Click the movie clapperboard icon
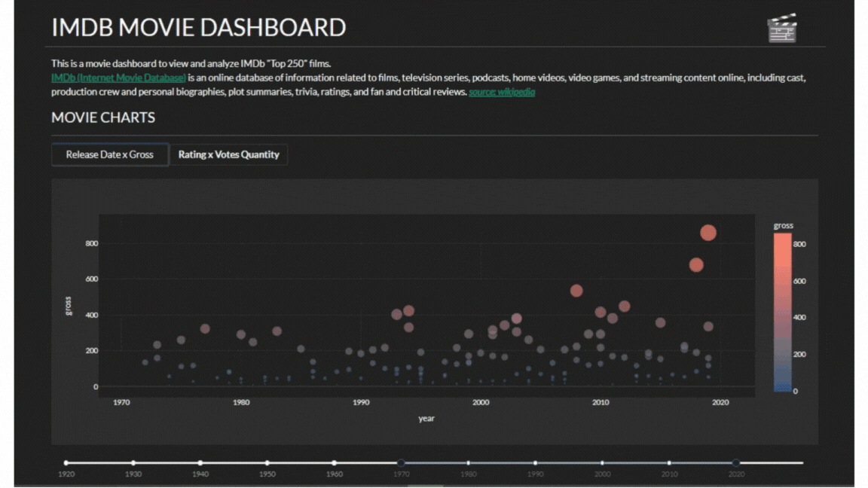The width and height of the screenshot is (868, 488). point(781,26)
